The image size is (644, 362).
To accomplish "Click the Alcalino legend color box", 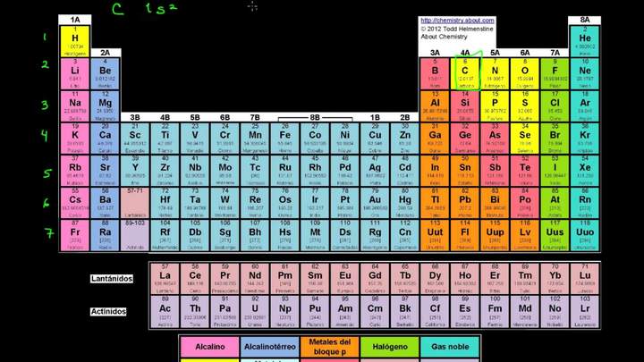I will pyautogui.click(x=208, y=347).
